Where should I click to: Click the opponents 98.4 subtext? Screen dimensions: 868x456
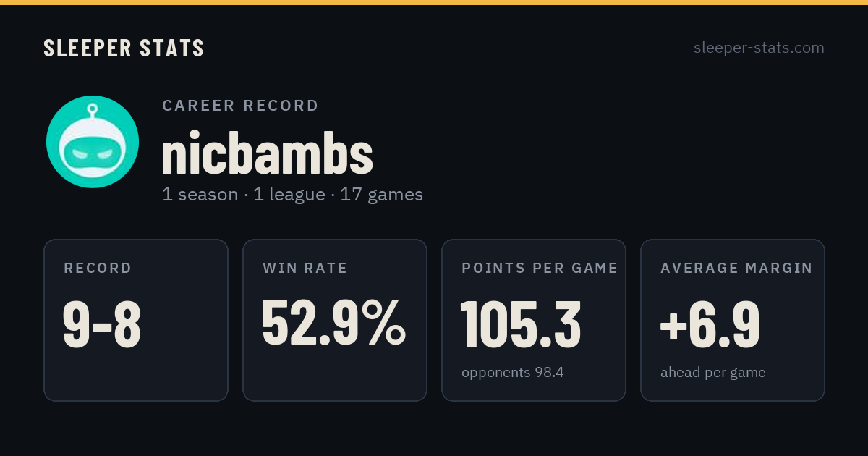coord(513,373)
